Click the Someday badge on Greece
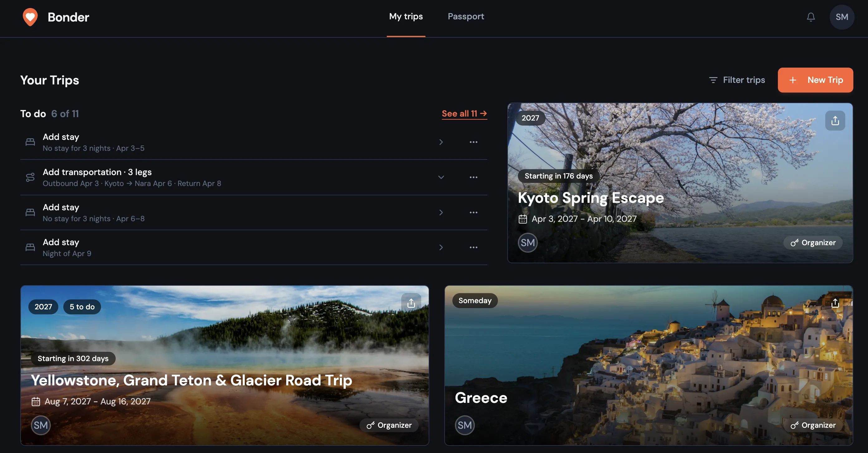The image size is (868, 453). coord(475,300)
